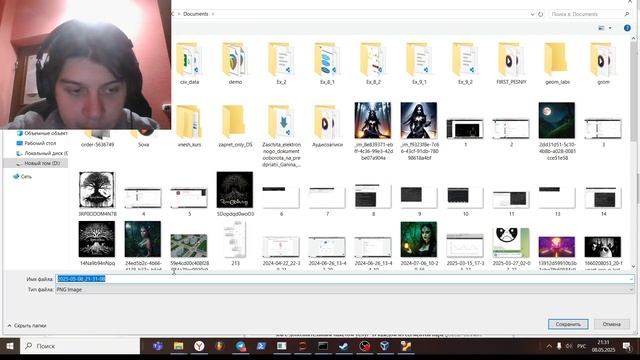Viewport: 640px width, 360px height.
Task: Open the Ex_9_1 folder
Action: point(419,63)
